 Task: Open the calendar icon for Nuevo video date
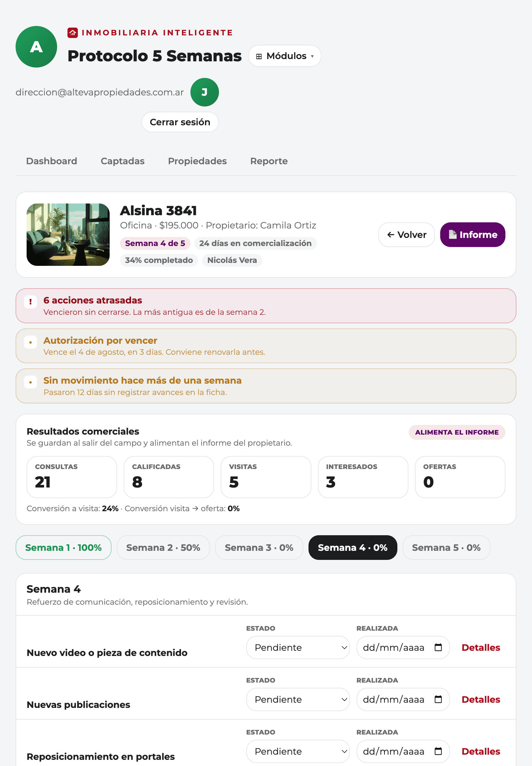(438, 647)
